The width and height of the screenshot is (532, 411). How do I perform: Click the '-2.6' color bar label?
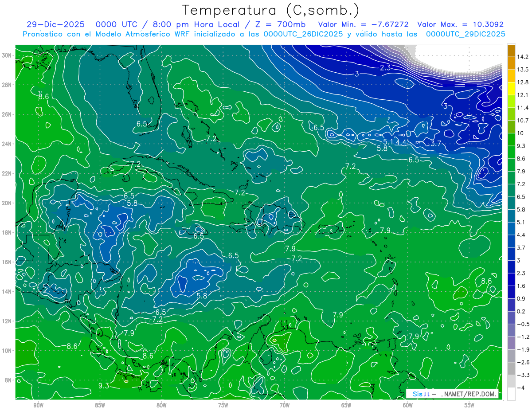pos(523,362)
